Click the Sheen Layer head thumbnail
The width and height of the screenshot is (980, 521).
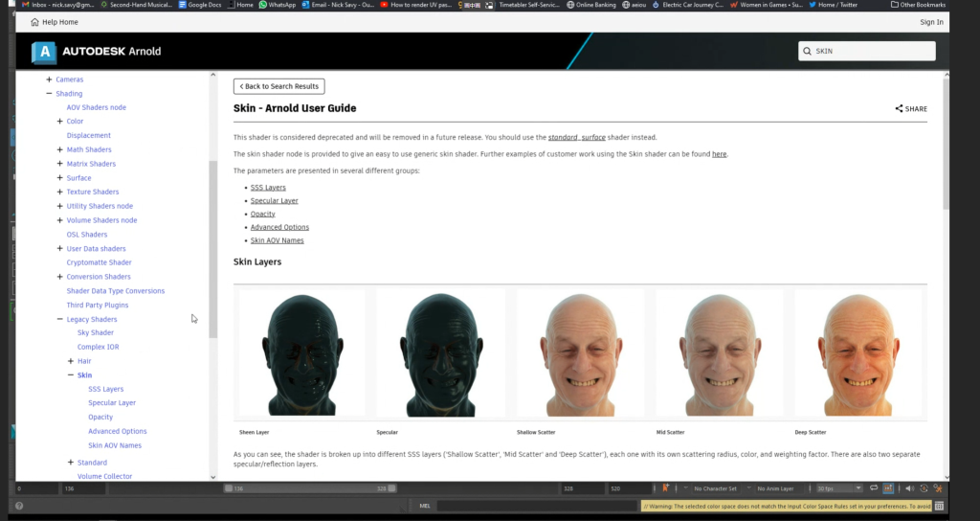[x=301, y=354]
